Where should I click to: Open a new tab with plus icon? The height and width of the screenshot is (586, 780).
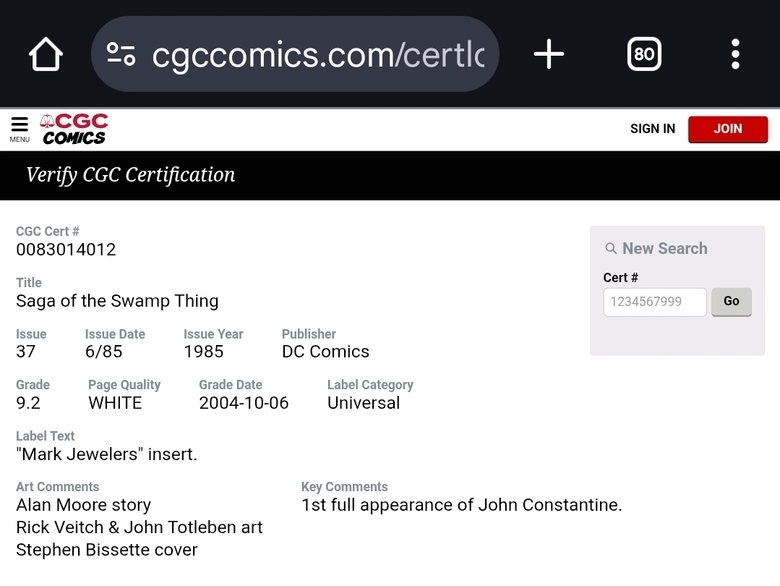pyautogui.click(x=549, y=54)
